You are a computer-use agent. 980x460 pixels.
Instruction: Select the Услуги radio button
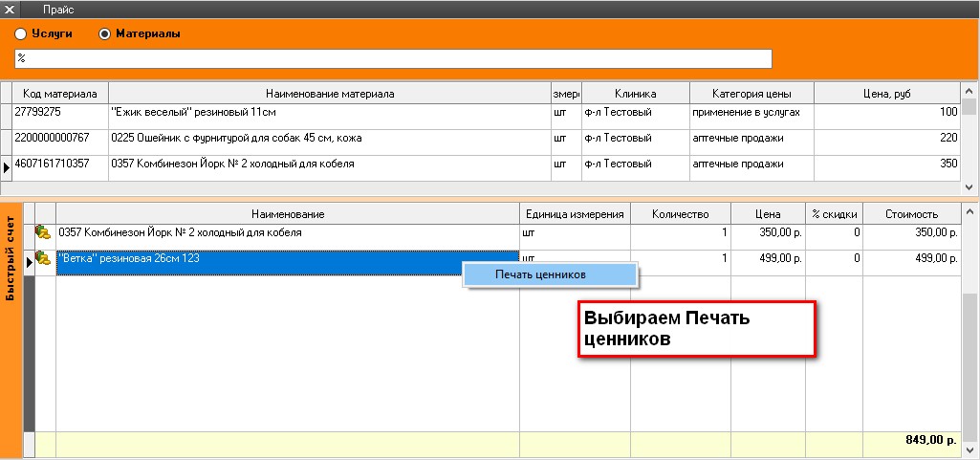click(x=21, y=34)
